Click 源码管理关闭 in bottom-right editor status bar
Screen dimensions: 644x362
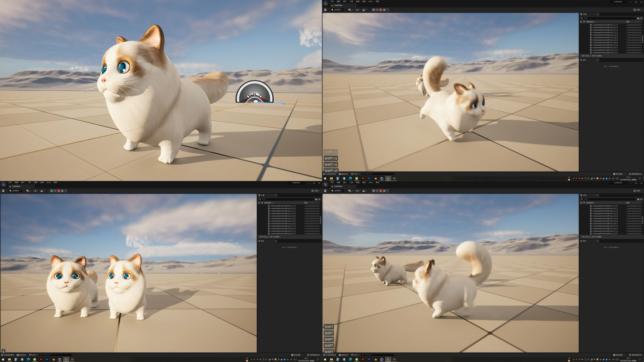click(636, 355)
